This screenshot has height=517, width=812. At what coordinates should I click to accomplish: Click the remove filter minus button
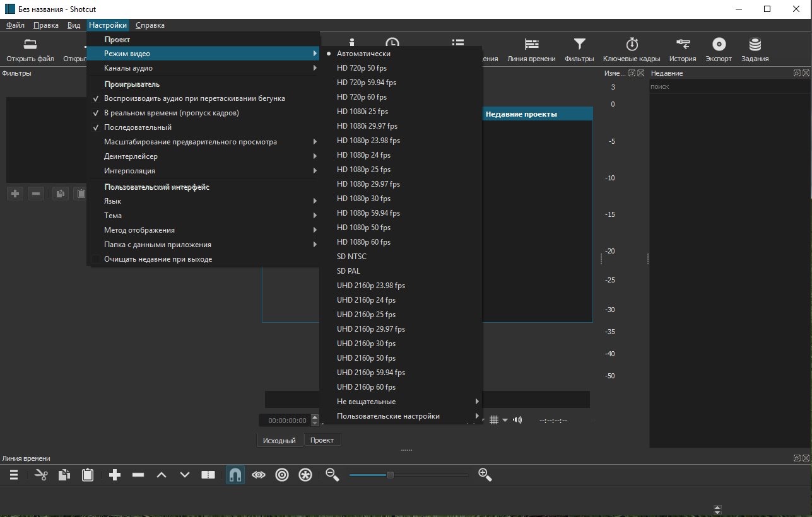pos(36,194)
